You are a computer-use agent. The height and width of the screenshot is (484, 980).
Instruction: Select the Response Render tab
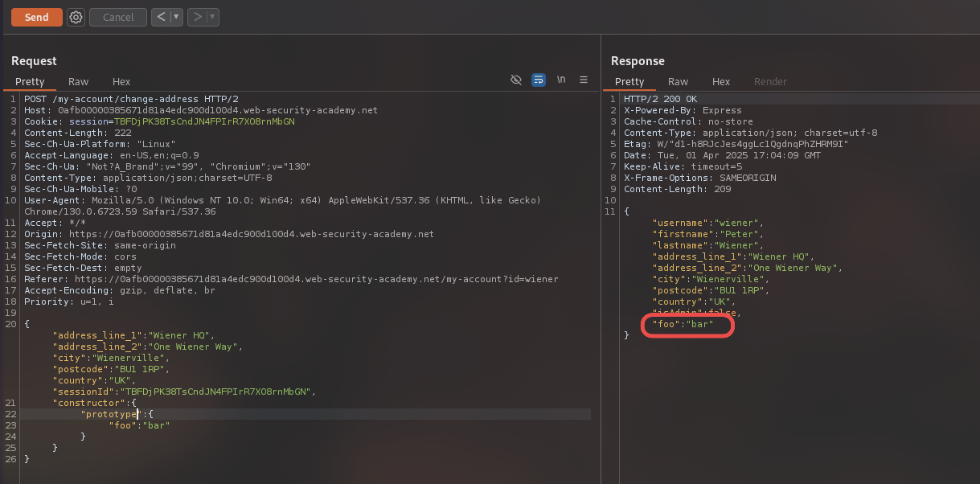click(770, 82)
